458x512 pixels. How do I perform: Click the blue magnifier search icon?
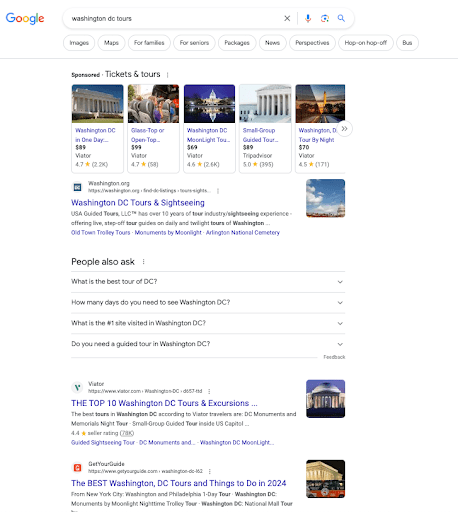point(341,18)
